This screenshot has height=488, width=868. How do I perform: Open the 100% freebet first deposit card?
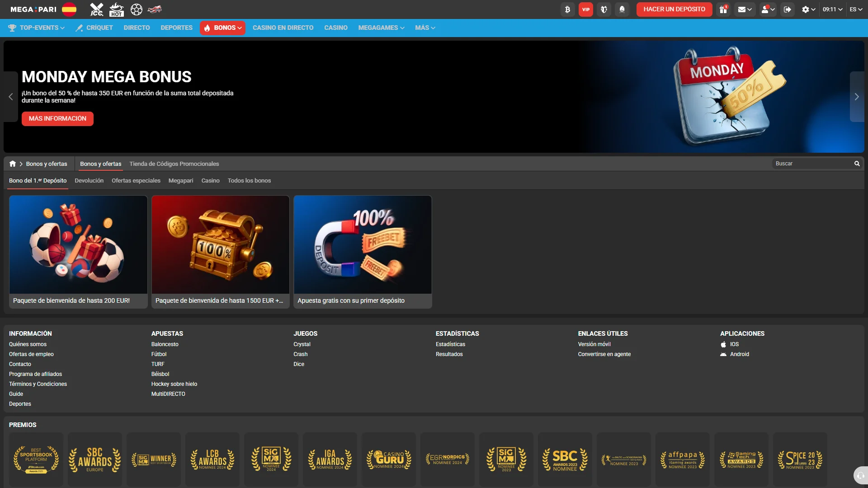click(x=363, y=252)
